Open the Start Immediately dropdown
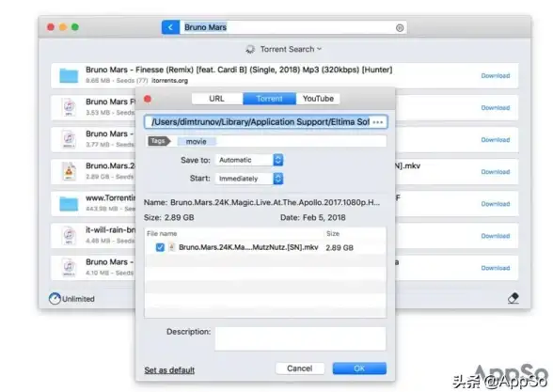This screenshot has width=553, height=392. (250, 179)
